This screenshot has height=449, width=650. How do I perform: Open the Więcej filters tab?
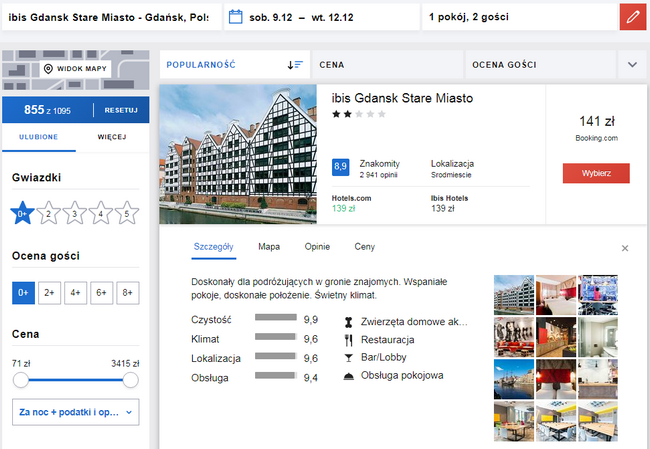coord(112,137)
